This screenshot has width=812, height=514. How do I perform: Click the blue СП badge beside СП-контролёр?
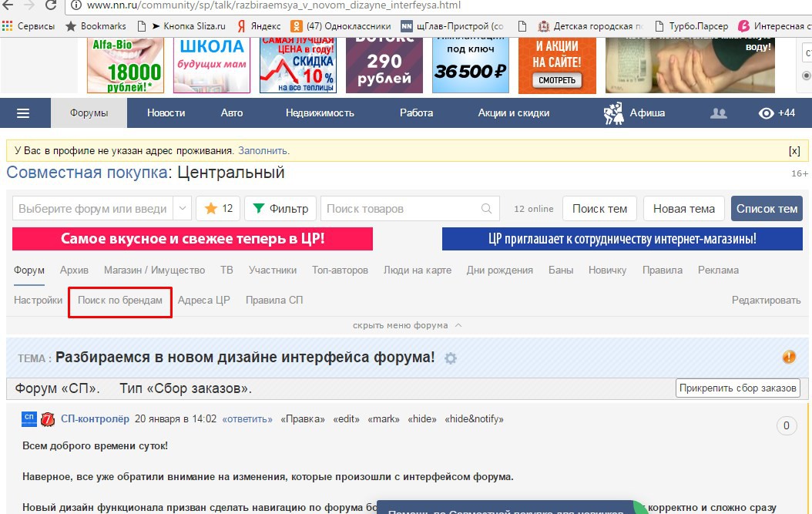pos(29,418)
